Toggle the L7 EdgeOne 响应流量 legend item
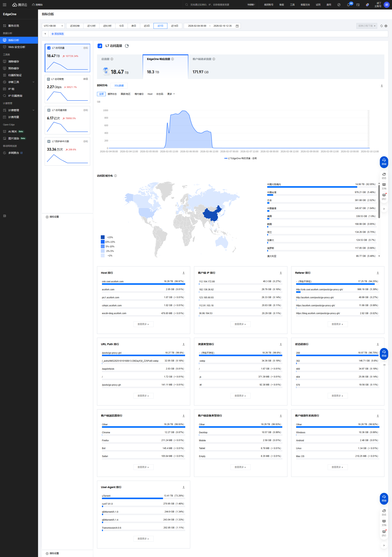Image resolution: width=392 pixels, height=557 pixels. tap(240, 158)
